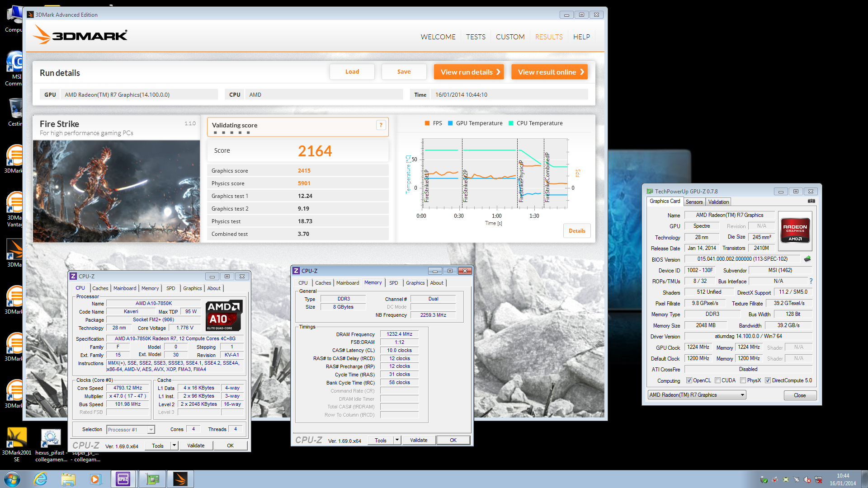Viewport: 868px width, 488px height.
Task: Open the Validation tab in GPU-Z
Action: click(x=718, y=202)
